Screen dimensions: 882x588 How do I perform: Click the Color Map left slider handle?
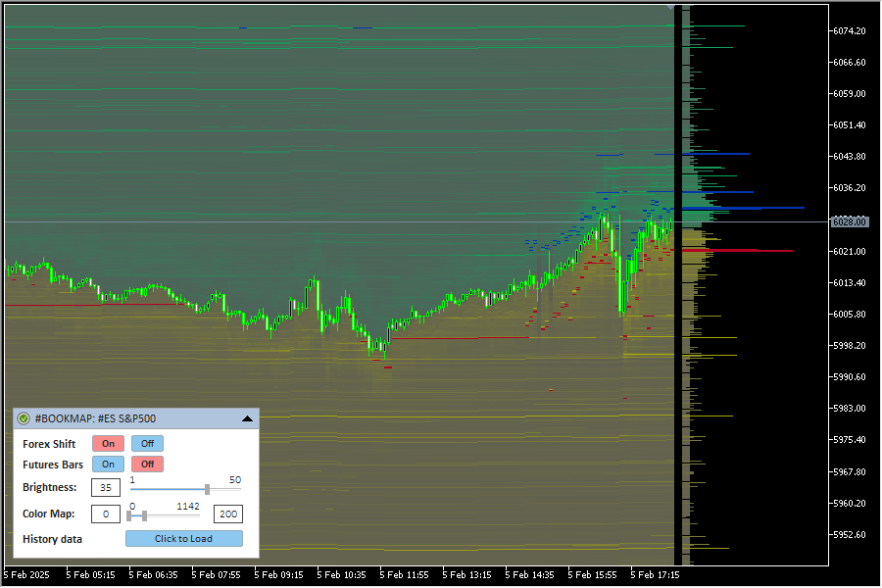coord(129,515)
